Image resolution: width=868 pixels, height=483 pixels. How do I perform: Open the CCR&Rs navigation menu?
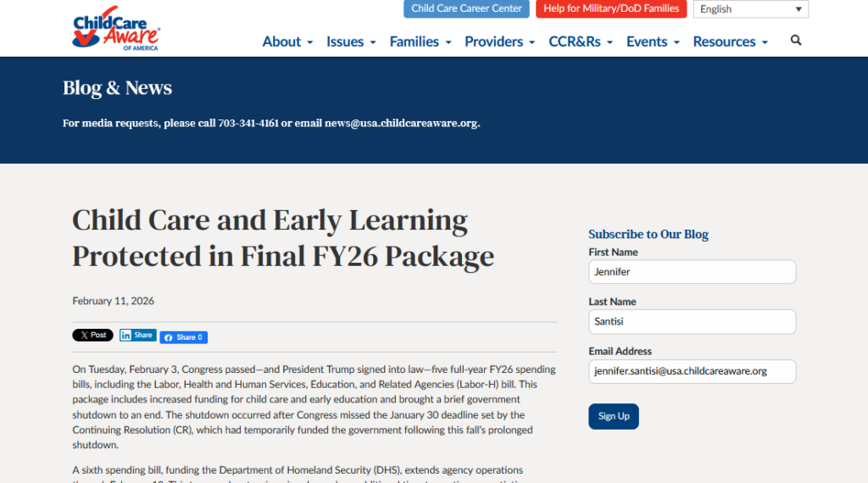580,42
